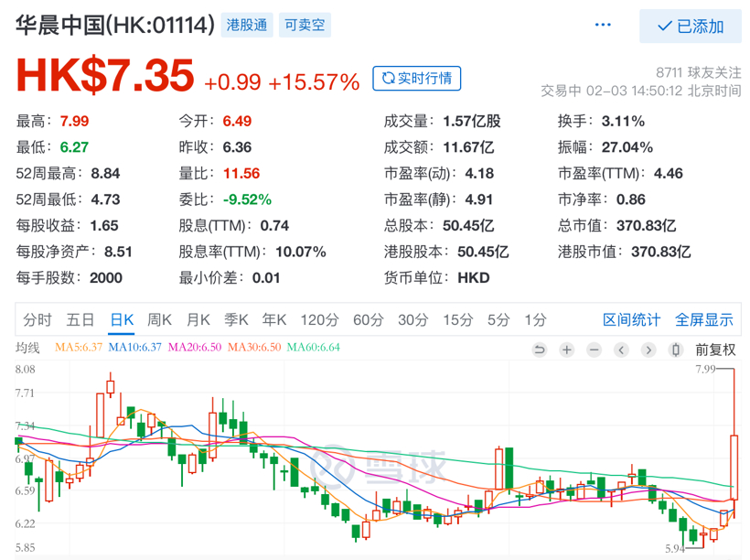
Task: Open the three-dot more options menu
Action: 604,26
